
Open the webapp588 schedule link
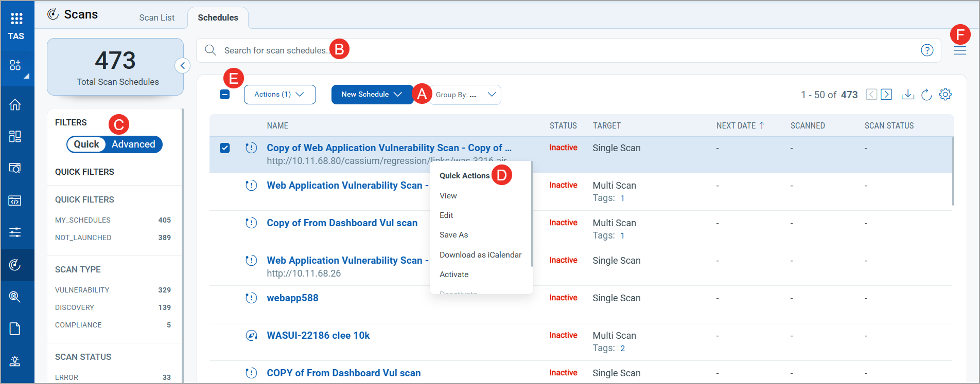click(292, 298)
